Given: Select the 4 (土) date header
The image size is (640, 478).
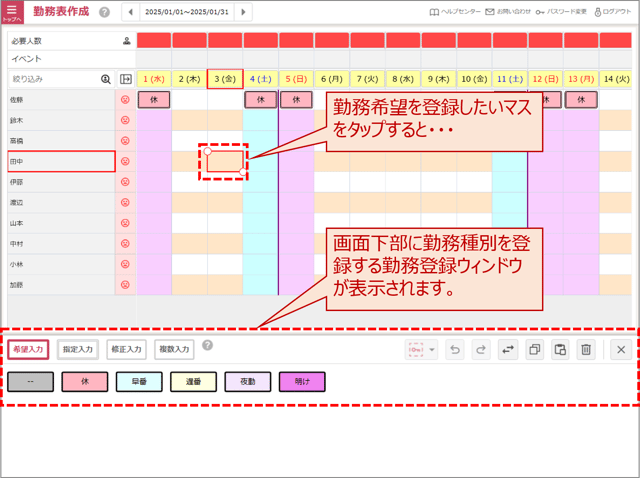Looking at the screenshot, I should [x=261, y=79].
